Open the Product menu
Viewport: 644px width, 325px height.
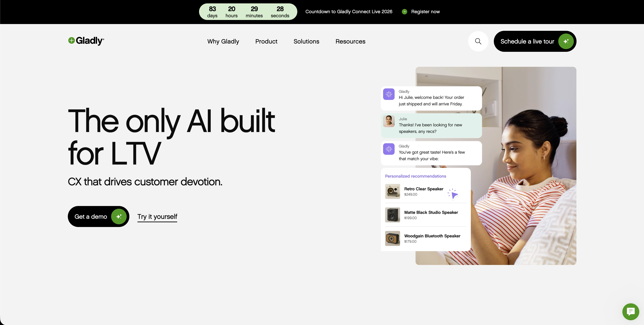click(266, 41)
